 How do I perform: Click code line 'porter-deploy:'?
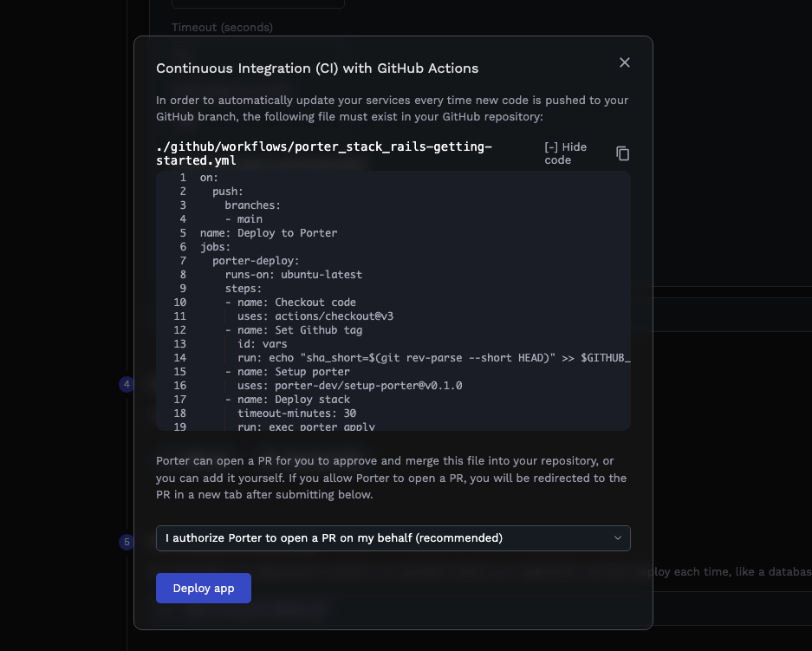coord(256,261)
